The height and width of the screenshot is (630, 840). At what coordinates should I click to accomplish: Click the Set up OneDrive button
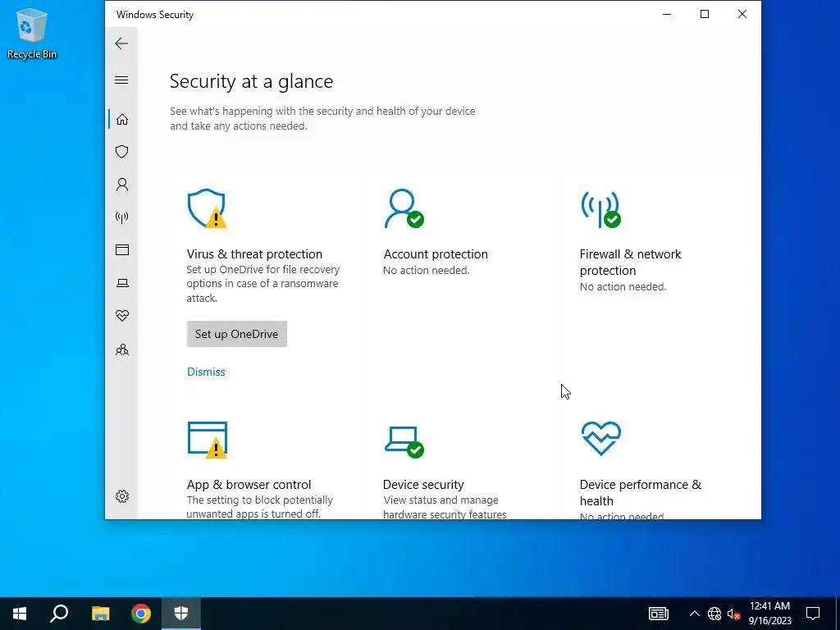[x=237, y=334]
